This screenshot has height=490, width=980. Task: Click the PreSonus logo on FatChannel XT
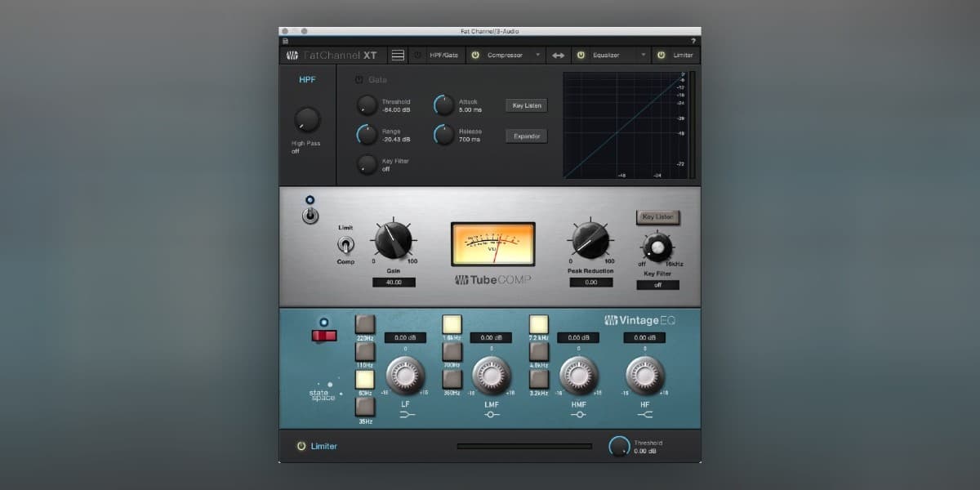(x=292, y=56)
